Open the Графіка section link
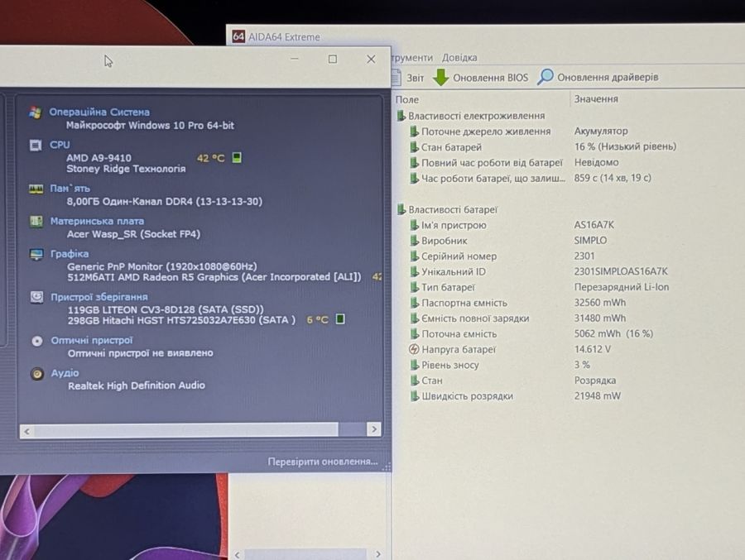The height and width of the screenshot is (560, 745). [x=70, y=254]
